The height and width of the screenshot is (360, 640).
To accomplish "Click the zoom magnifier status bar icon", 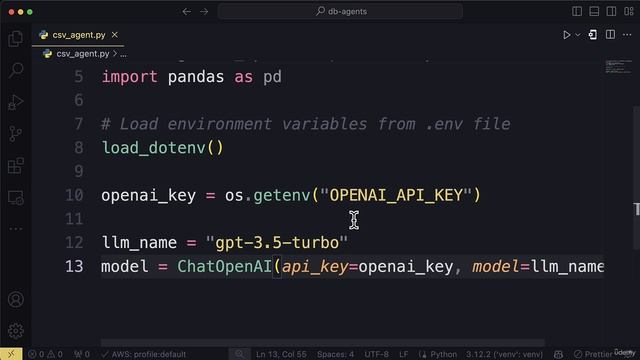I will 239,354.
